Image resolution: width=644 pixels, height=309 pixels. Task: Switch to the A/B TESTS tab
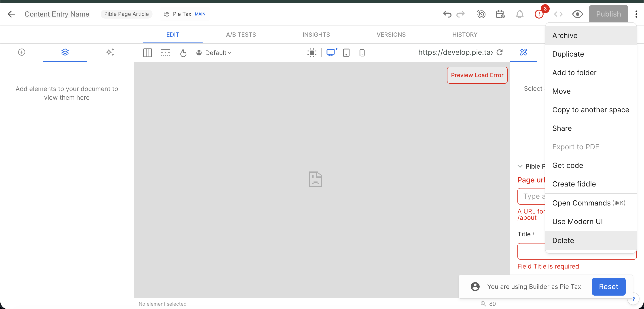point(241,35)
